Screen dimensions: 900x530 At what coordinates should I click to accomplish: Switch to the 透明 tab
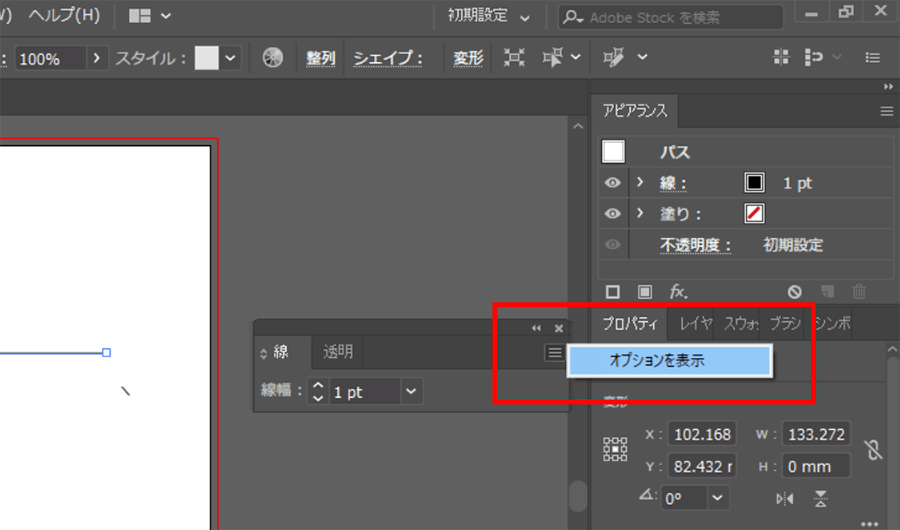[x=338, y=352]
